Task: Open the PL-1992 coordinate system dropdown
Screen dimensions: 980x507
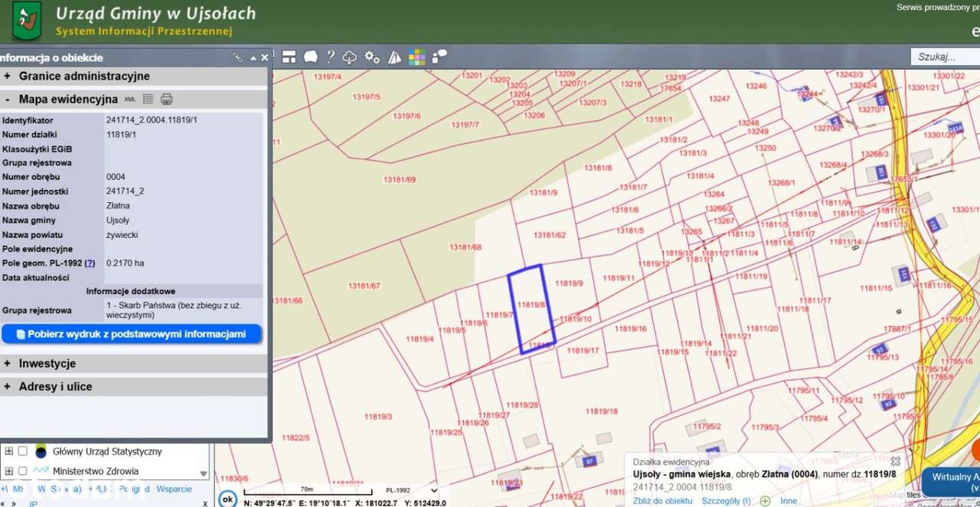Action: point(412,490)
